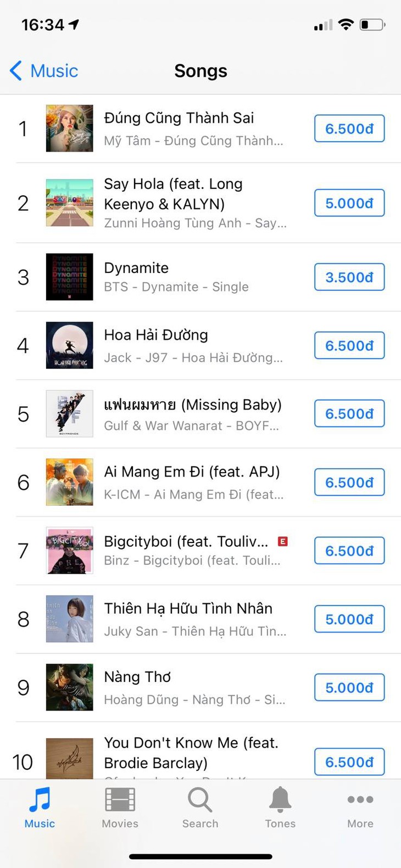The height and width of the screenshot is (868, 401).
Task: Open You Don't Know Me song entry
Action: pos(191,752)
